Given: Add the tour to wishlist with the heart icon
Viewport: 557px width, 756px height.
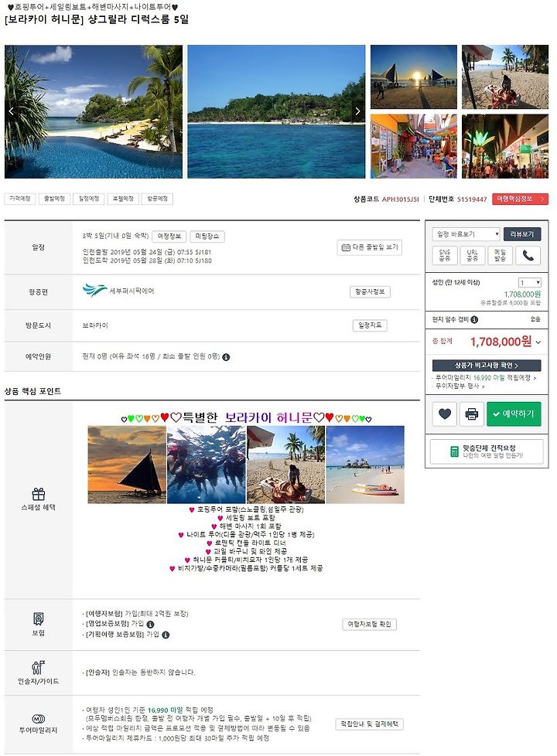Looking at the screenshot, I should [445, 414].
